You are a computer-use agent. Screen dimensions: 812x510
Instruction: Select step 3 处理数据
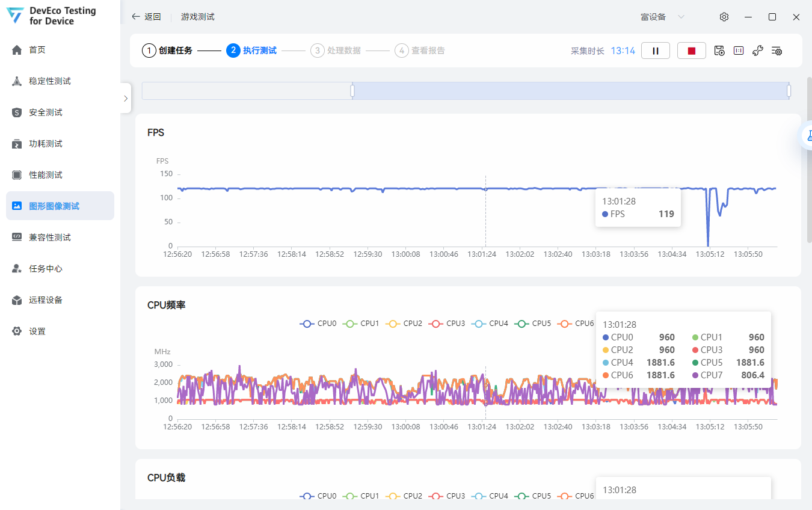click(x=336, y=51)
